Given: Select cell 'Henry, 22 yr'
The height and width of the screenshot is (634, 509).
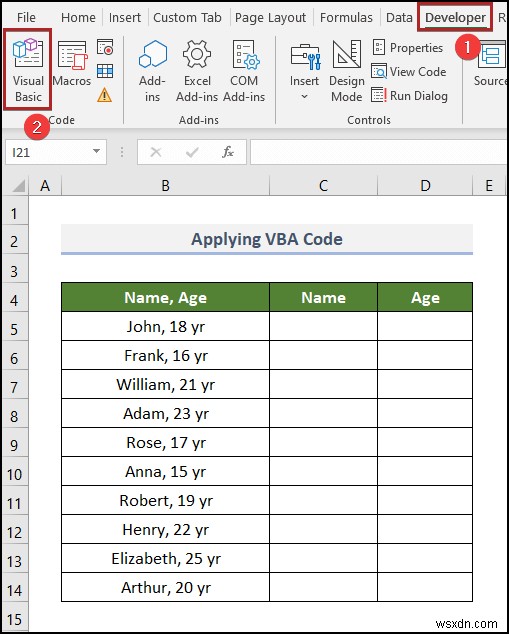Looking at the screenshot, I should coord(165,529).
